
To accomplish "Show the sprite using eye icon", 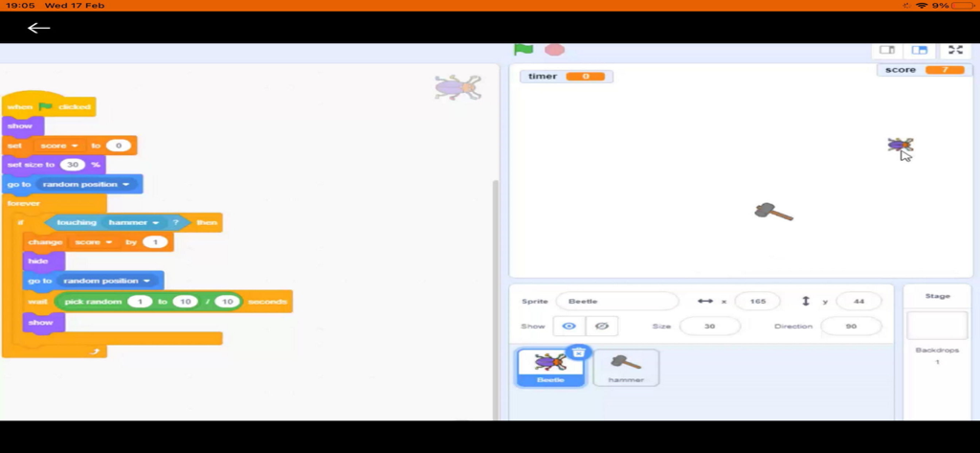I will tap(568, 326).
